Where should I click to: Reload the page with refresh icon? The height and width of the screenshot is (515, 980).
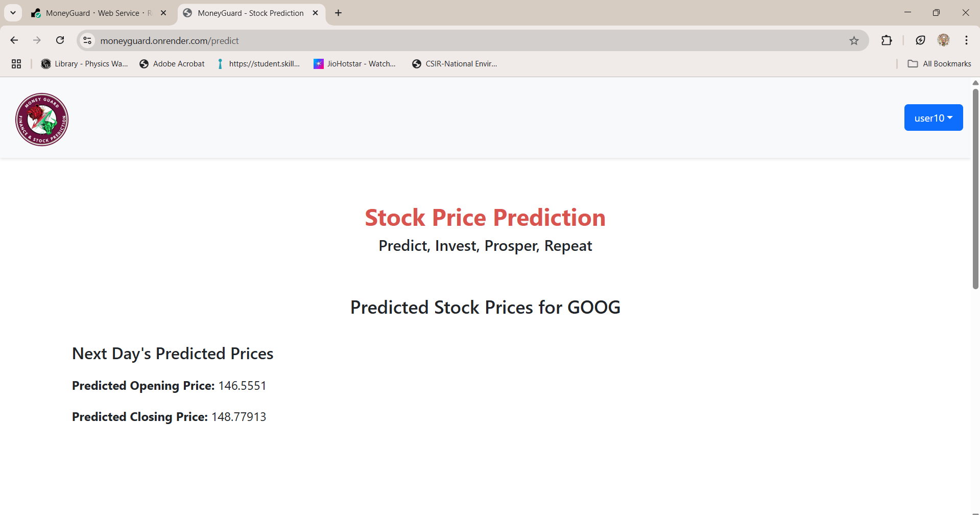point(60,40)
